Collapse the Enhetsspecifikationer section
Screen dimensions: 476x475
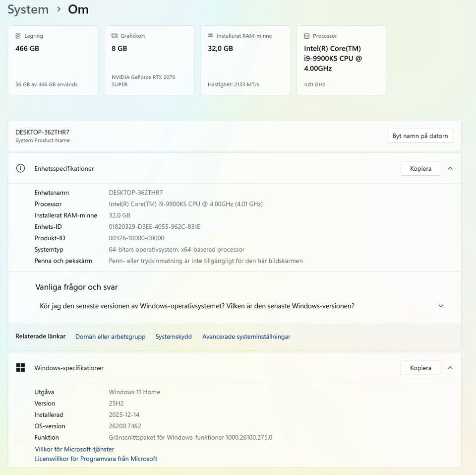coord(450,168)
